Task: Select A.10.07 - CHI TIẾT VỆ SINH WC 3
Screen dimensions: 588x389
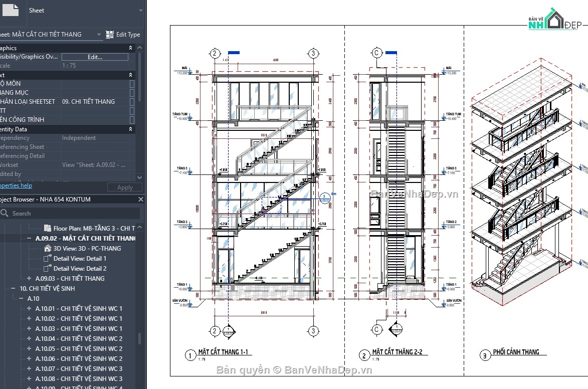Action: tap(79, 369)
